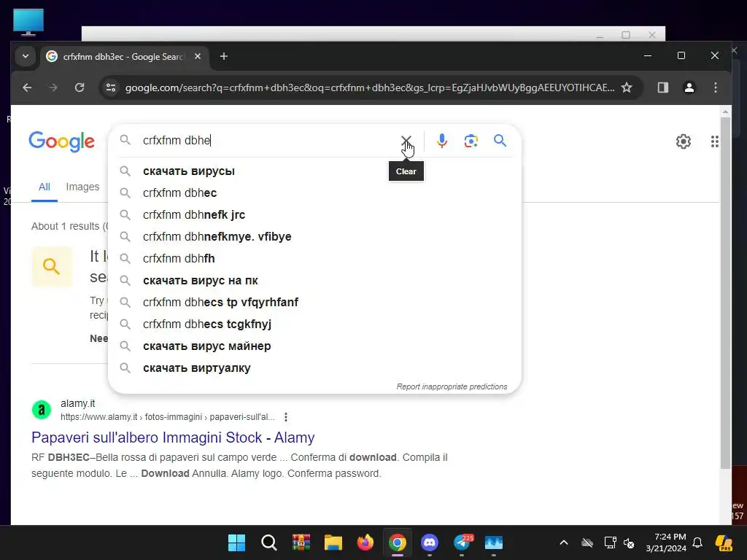Go back in Chrome history
This screenshot has height=560, width=747.
[27, 87]
